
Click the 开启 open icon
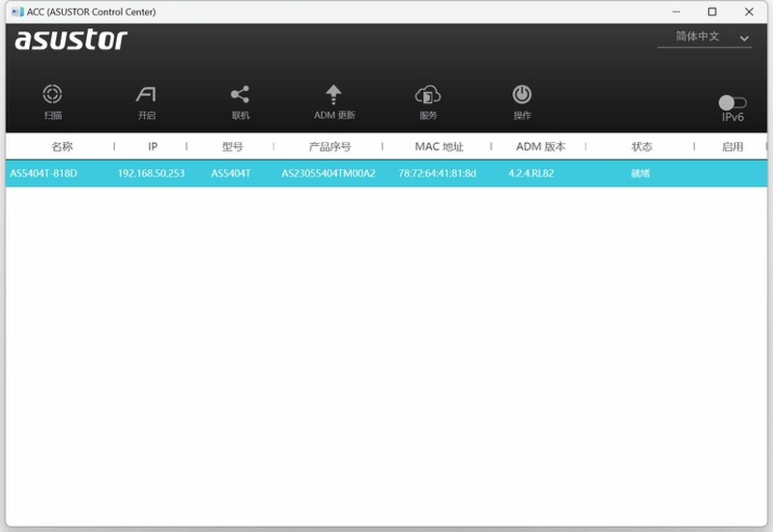pos(147,94)
